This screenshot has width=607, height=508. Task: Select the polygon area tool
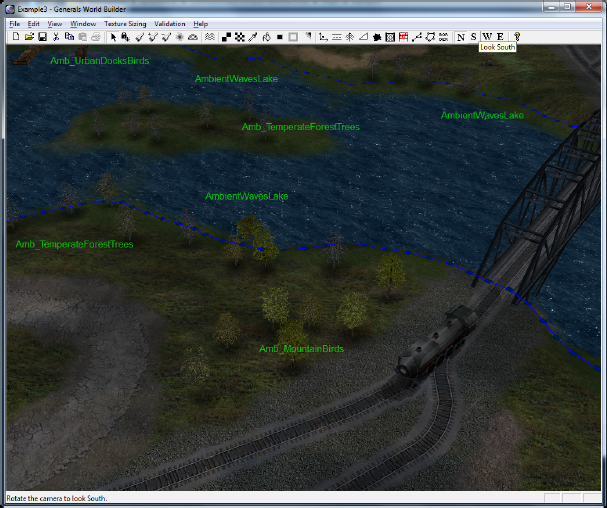click(x=430, y=37)
